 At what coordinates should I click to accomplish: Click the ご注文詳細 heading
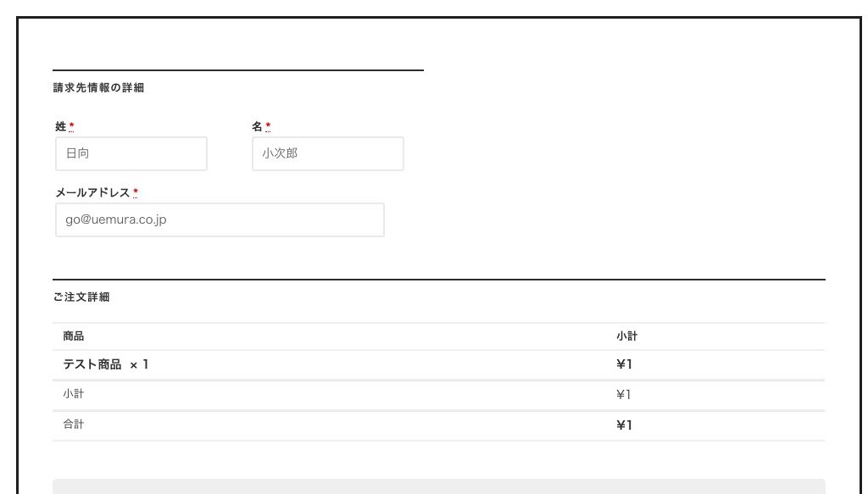(81, 297)
